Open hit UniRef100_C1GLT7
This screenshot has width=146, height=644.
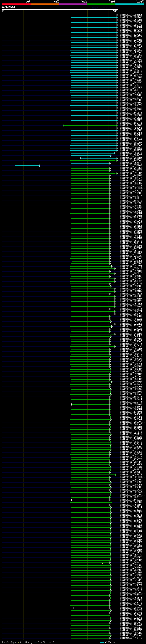click(x=131, y=196)
